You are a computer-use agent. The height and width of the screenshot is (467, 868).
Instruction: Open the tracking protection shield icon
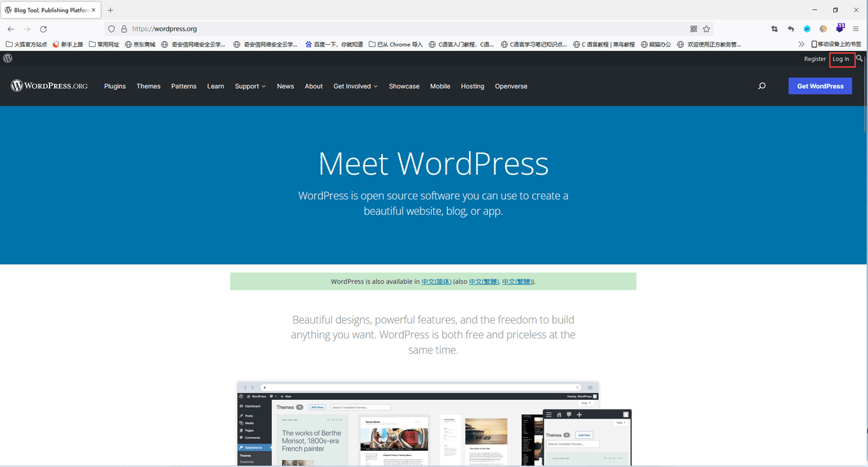point(111,29)
